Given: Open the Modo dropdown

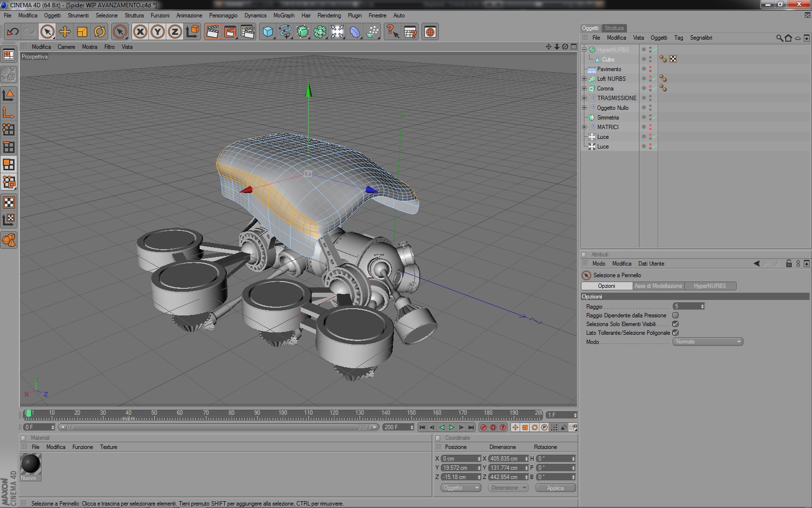Looking at the screenshot, I should (x=708, y=342).
